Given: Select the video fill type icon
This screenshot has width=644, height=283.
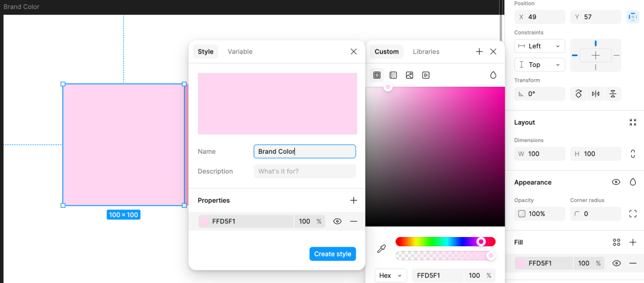Looking at the screenshot, I should coord(426,75).
